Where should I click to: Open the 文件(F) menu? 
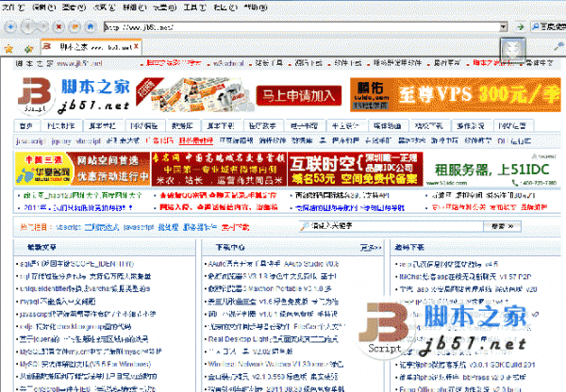coord(13,7)
